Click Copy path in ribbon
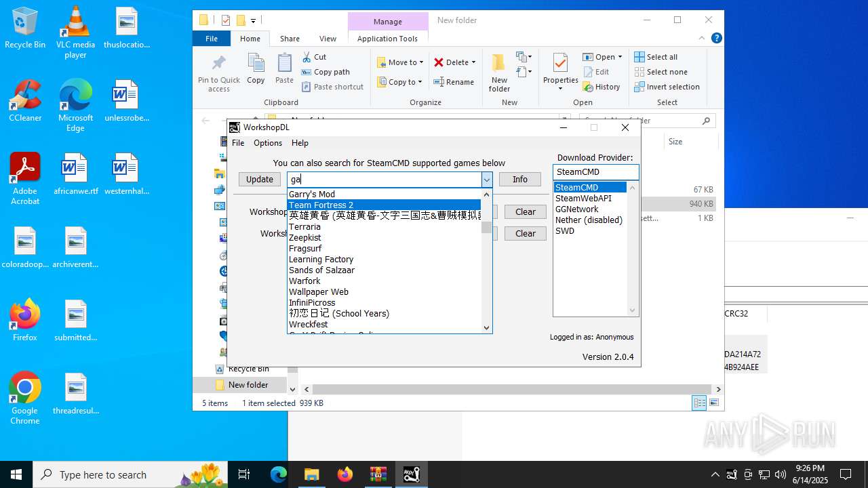Screen dimensions: 868x488 click(x=325, y=72)
